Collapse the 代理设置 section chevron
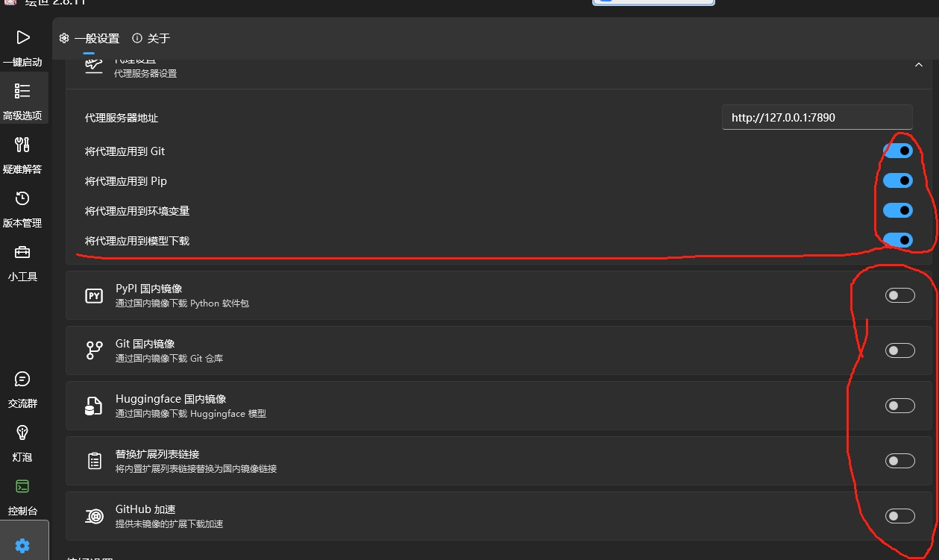This screenshot has height=560, width=939. [918, 66]
